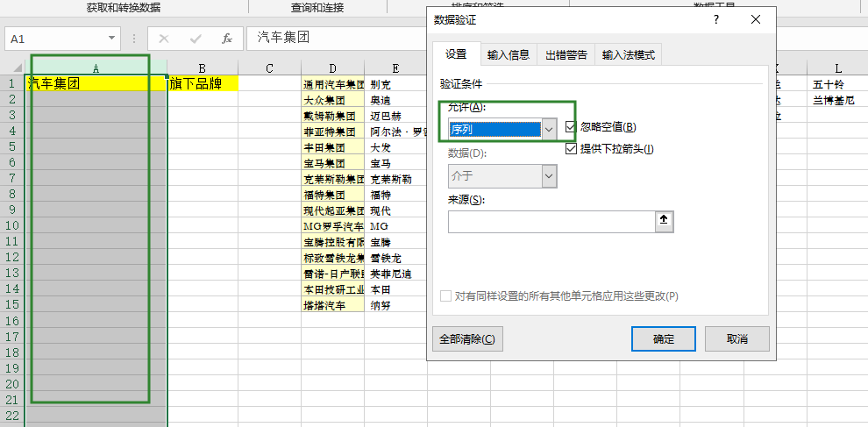This screenshot has width=868, height=427.
Task: Click the formula bar cancel X icon
Action: (164, 39)
